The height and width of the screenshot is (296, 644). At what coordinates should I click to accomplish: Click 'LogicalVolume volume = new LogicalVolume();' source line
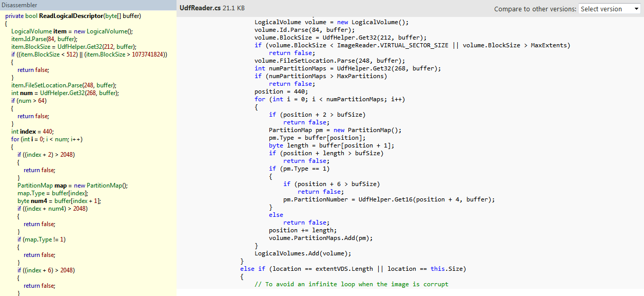click(x=331, y=22)
